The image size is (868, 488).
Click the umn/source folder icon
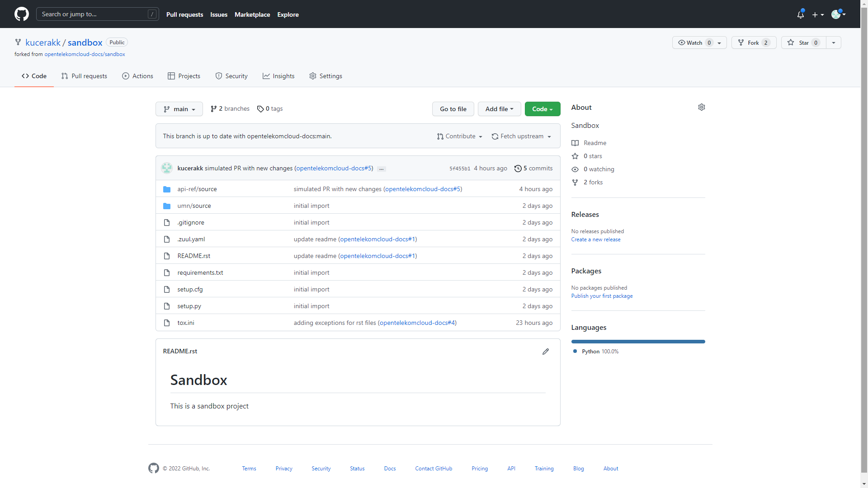[x=167, y=206]
